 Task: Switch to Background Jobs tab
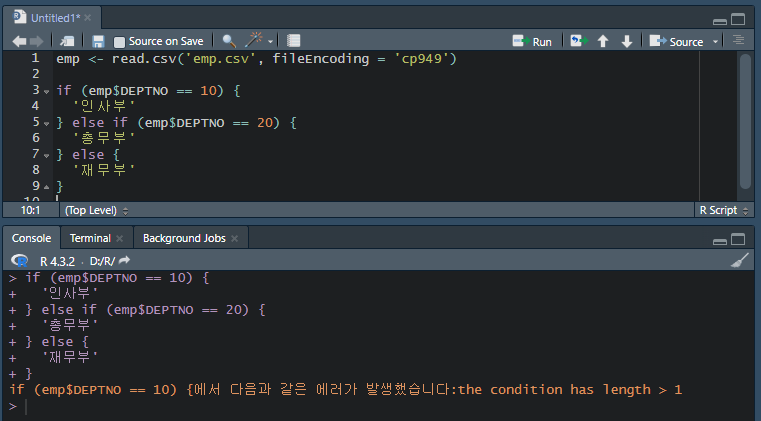tap(184, 238)
